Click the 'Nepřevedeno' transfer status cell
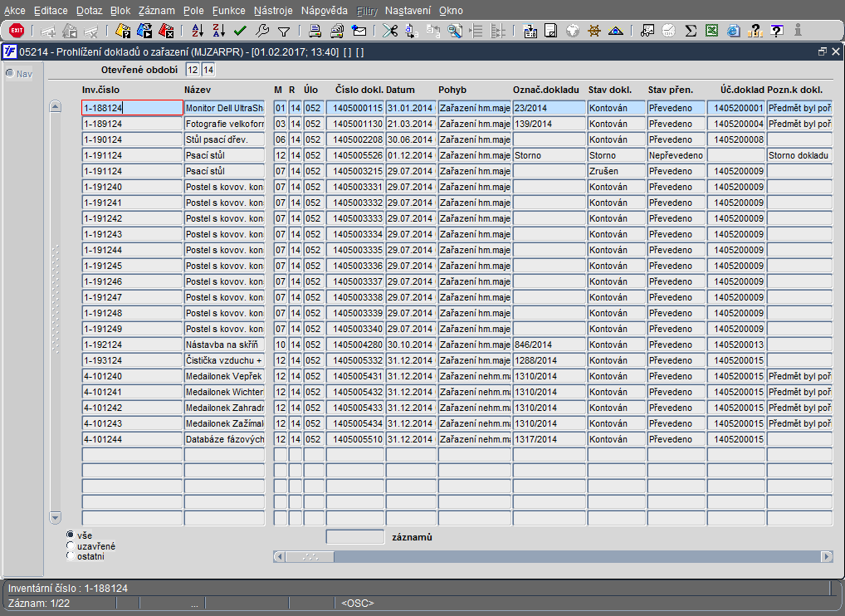The image size is (845, 616). click(x=676, y=155)
